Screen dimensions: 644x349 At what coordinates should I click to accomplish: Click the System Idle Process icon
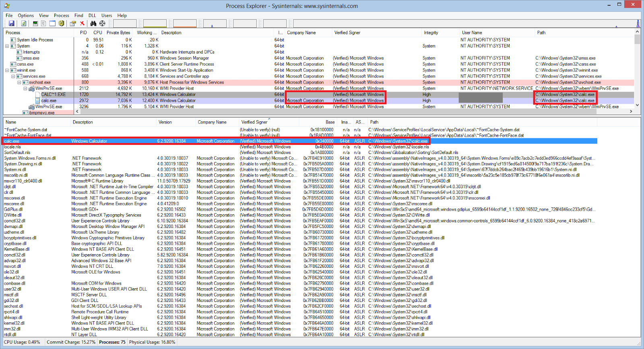click(x=13, y=40)
